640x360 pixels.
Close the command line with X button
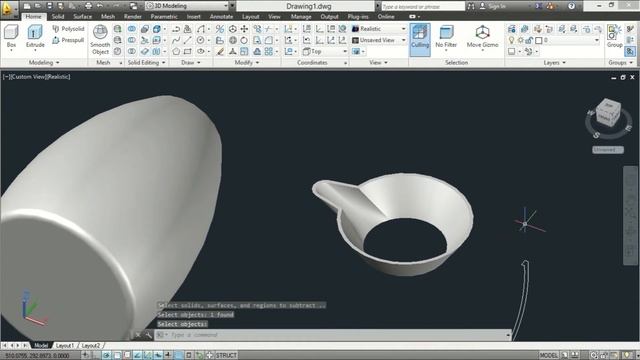click(x=138, y=335)
